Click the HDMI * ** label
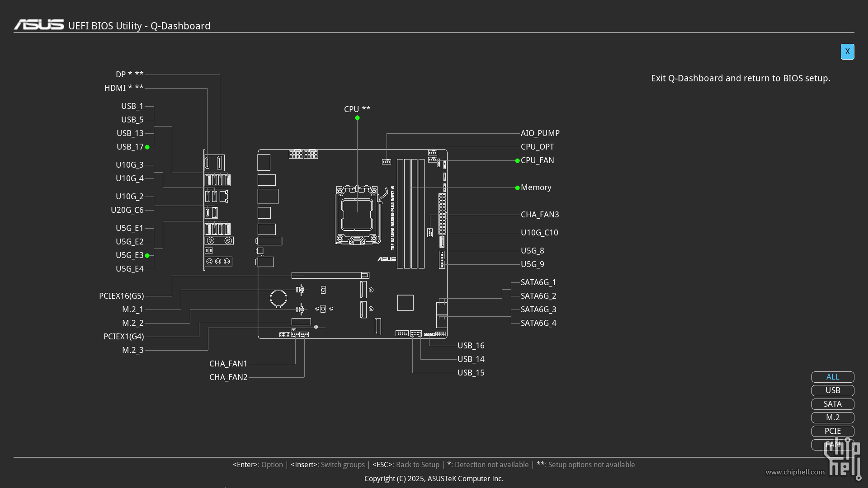The height and width of the screenshot is (488, 868). tap(124, 88)
